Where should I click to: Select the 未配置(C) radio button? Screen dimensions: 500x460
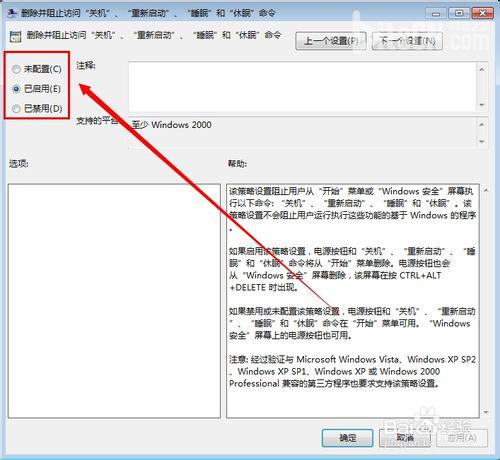(16, 69)
